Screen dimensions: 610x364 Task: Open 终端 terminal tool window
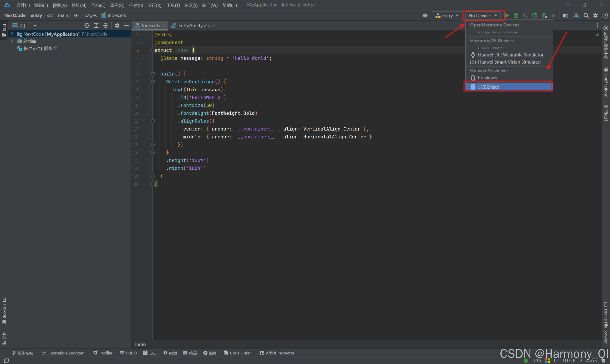[x=190, y=353]
